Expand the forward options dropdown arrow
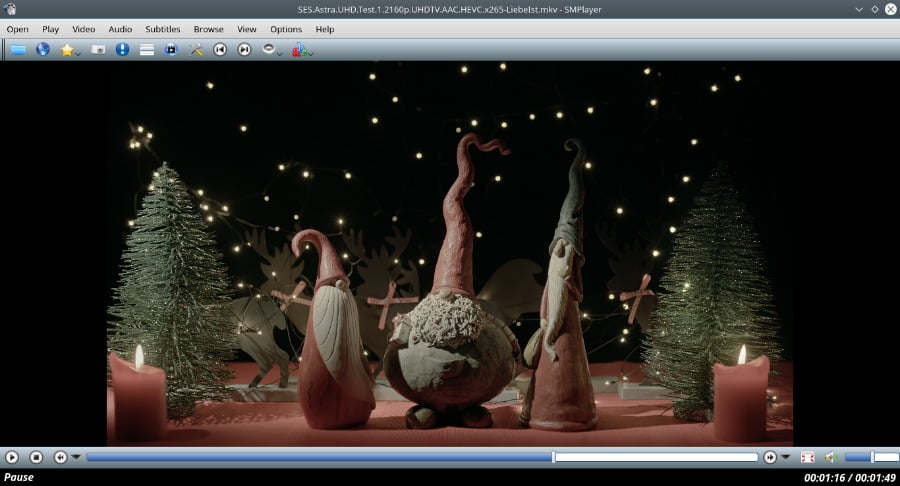The height and width of the screenshot is (486, 900). tap(785, 457)
